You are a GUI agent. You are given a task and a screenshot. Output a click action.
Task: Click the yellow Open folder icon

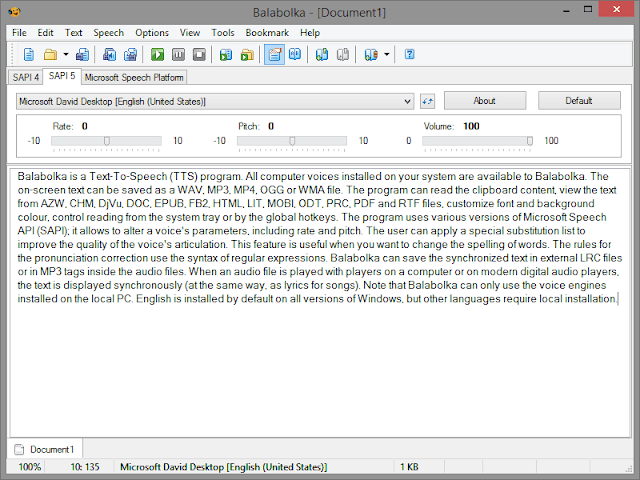50,54
